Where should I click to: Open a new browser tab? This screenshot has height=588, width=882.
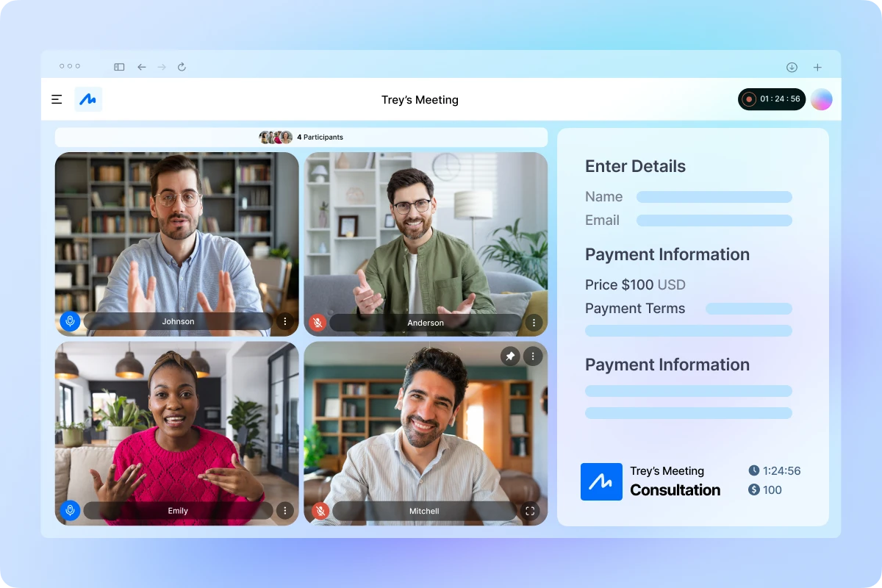pos(817,66)
